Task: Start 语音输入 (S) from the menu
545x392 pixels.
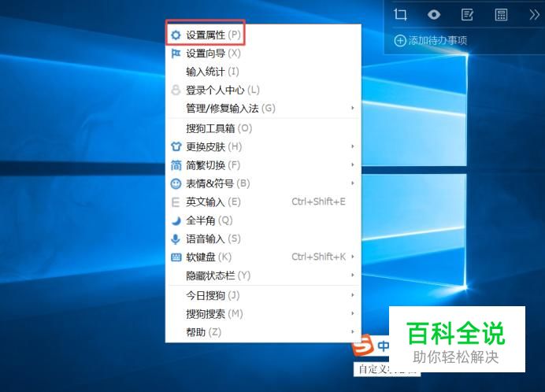Action: coord(263,239)
